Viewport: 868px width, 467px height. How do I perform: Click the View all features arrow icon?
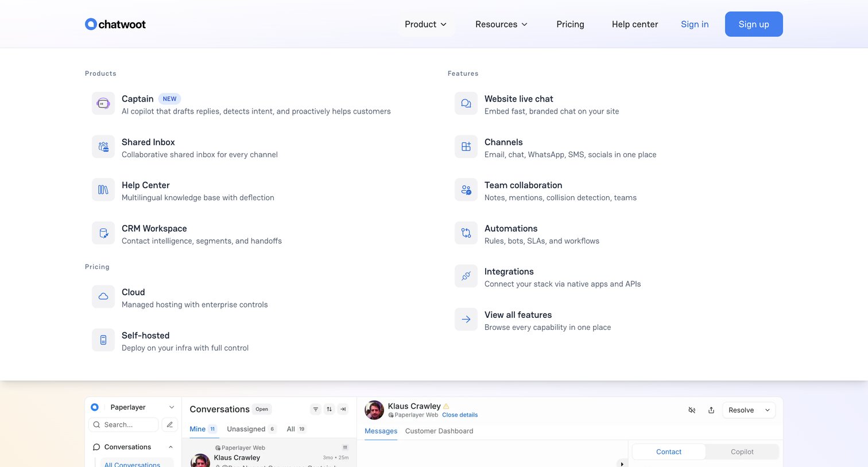pyautogui.click(x=466, y=320)
